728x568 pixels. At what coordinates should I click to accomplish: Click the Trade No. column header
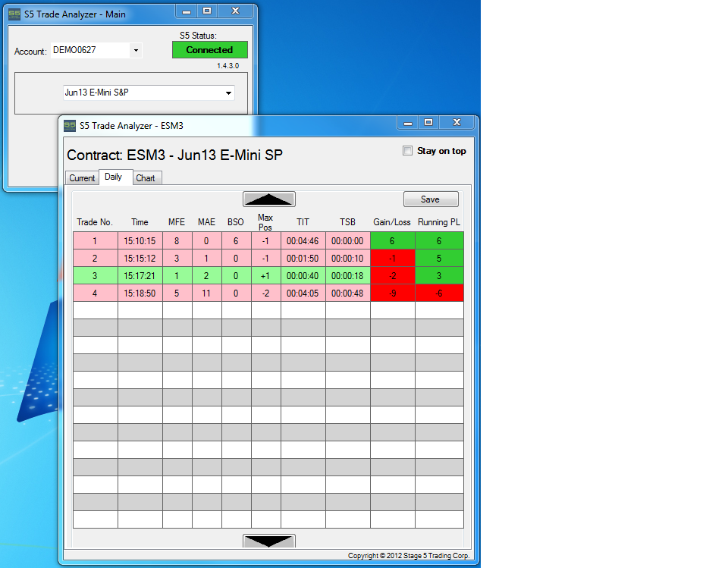coord(95,222)
